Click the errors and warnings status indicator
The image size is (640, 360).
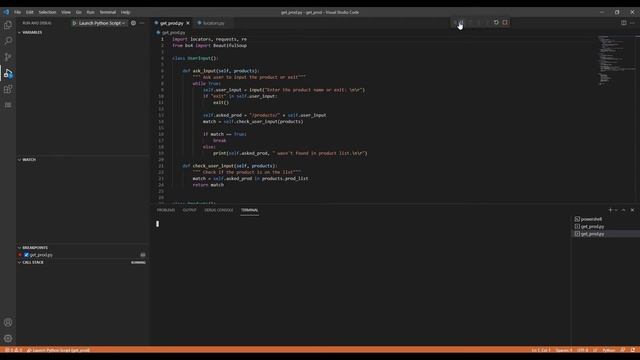coord(13,350)
